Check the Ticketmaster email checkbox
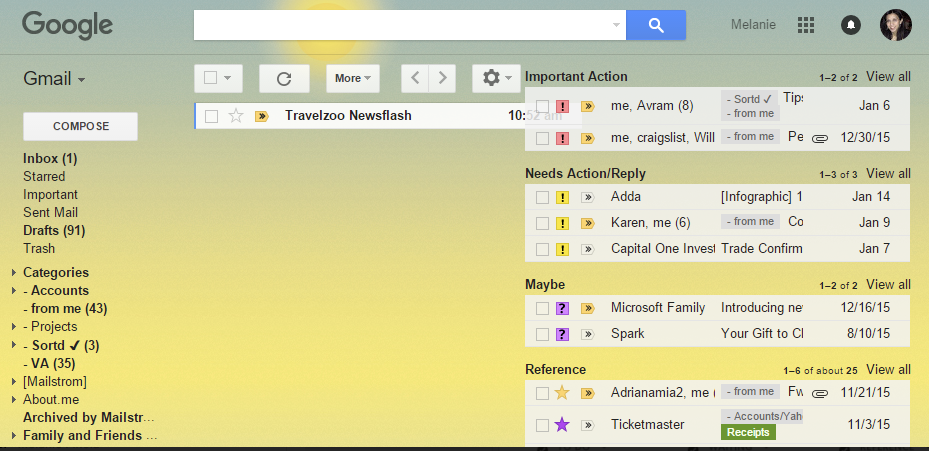The height and width of the screenshot is (451, 929). click(542, 425)
